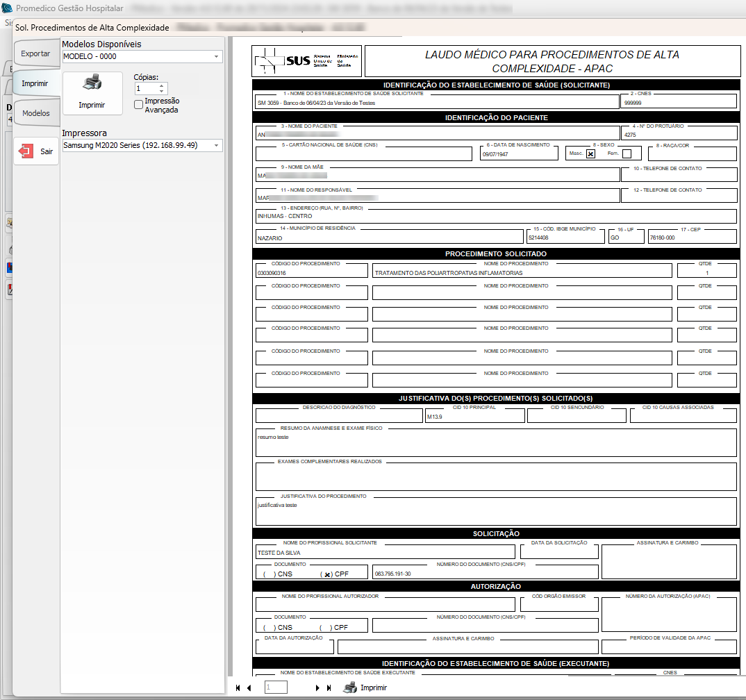This screenshot has height=700, width=746.
Task: Click the UF value GO
Action: coord(615,237)
